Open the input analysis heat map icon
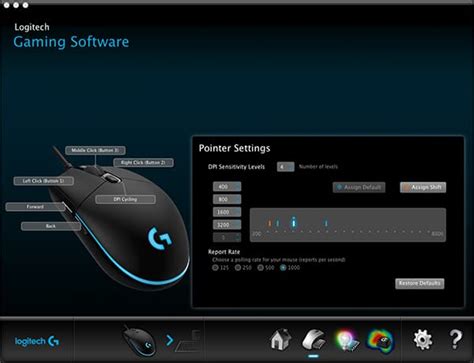This screenshot has height=363, width=474. click(x=380, y=341)
